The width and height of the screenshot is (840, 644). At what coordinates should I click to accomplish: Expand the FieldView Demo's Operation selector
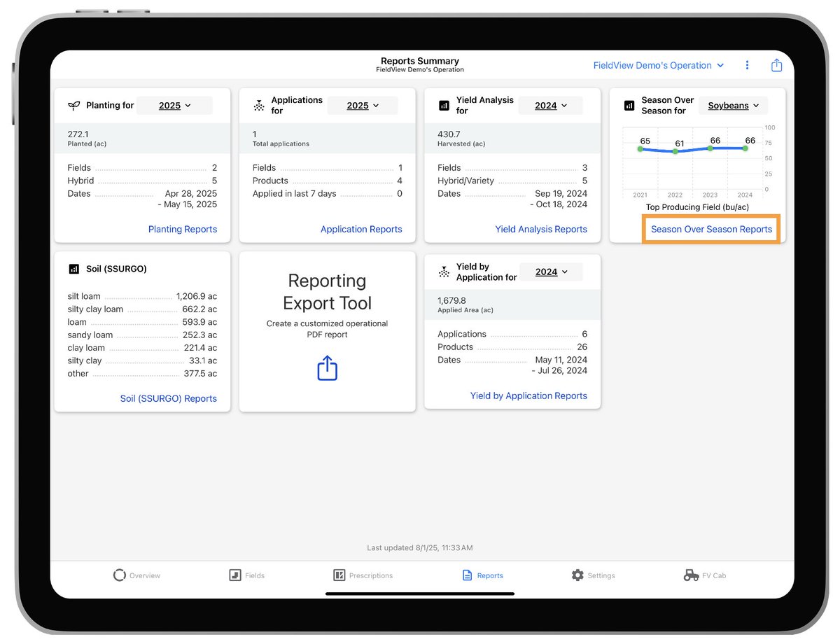coord(659,65)
